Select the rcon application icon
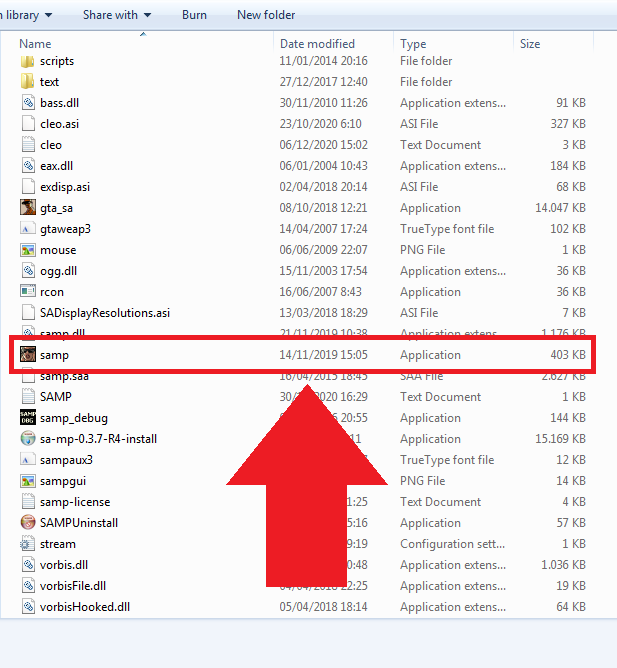This screenshot has width=617, height=668. click(x=28, y=291)
